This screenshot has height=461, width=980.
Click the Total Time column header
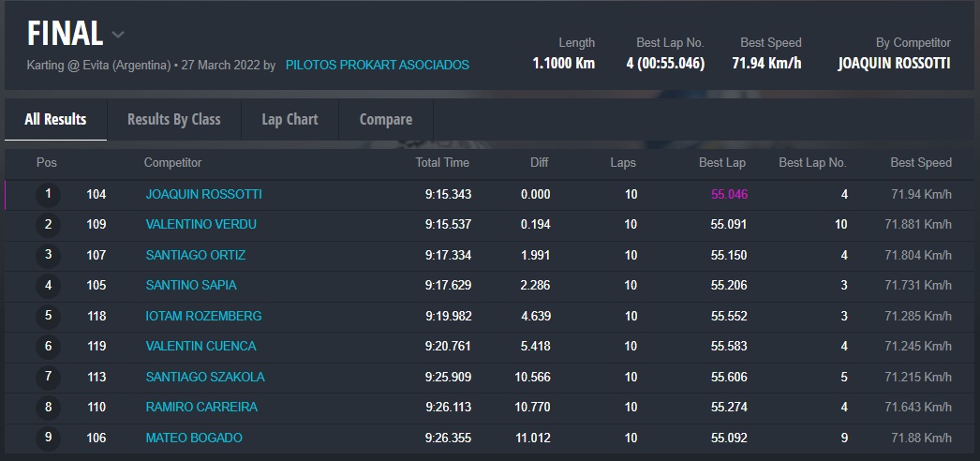coord(442,163)
